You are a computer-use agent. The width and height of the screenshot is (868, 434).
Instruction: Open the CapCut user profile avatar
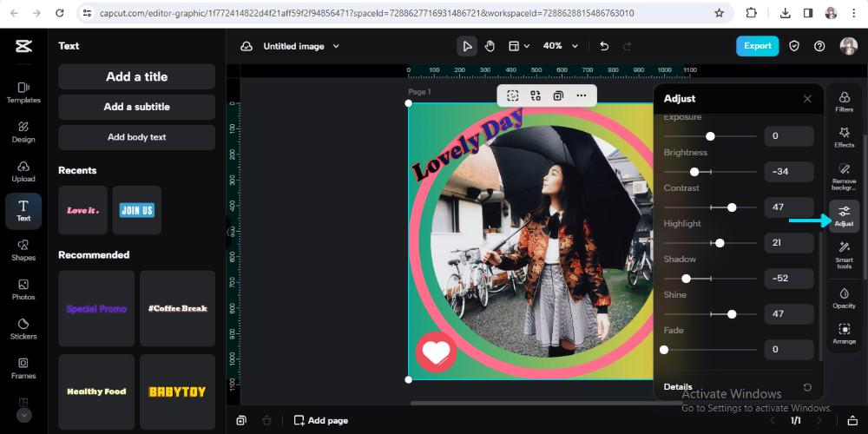(x=848, y=46)
